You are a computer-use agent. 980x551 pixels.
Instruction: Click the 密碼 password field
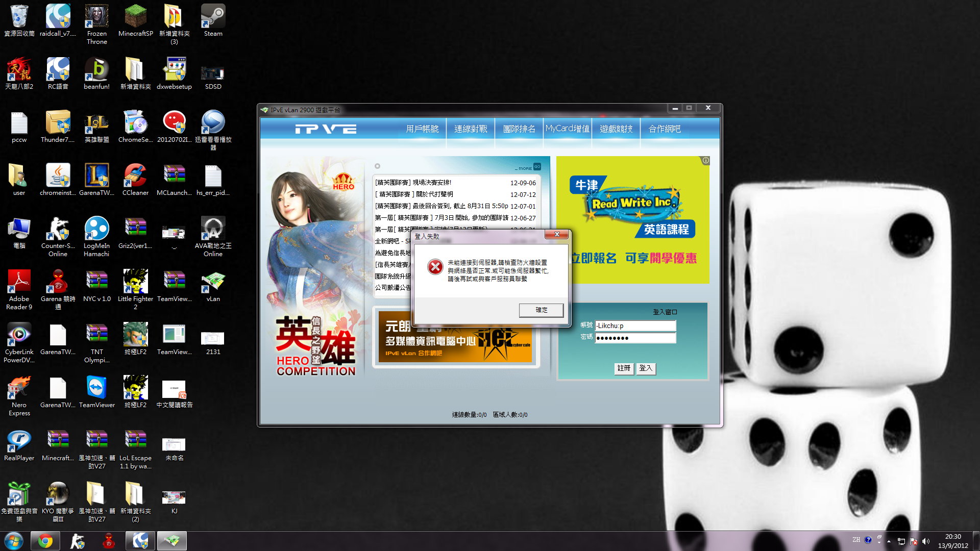pos(635,338)
